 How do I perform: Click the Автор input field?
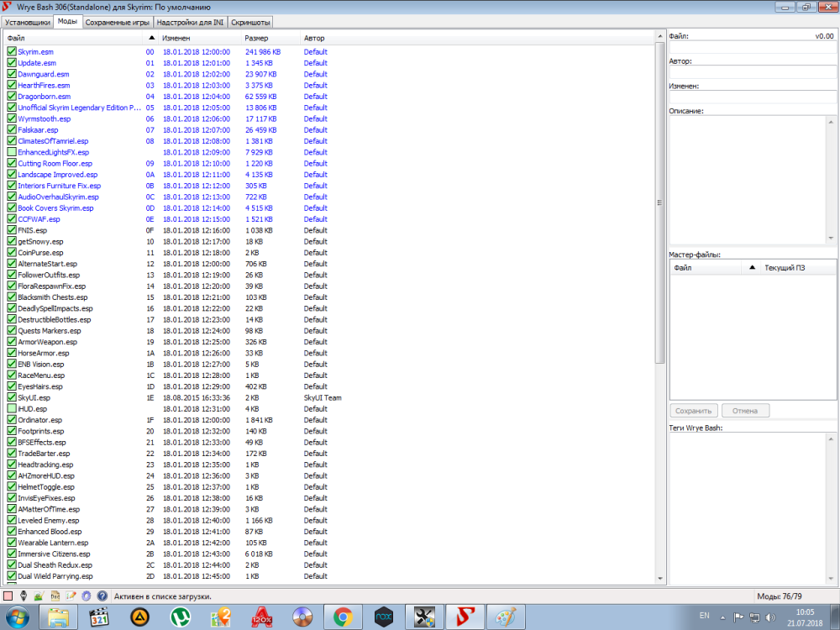click(752, 72)
